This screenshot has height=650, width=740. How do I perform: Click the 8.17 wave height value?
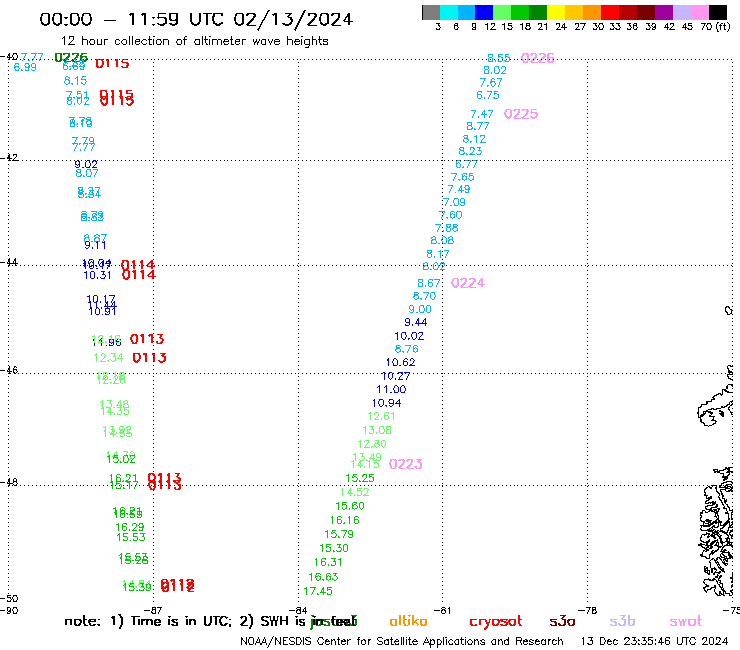437,254
